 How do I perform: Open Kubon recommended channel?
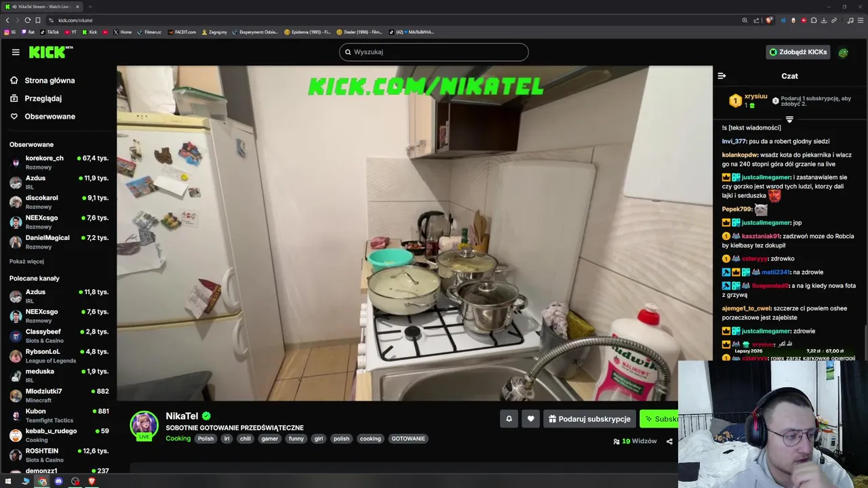click(59, 415)
